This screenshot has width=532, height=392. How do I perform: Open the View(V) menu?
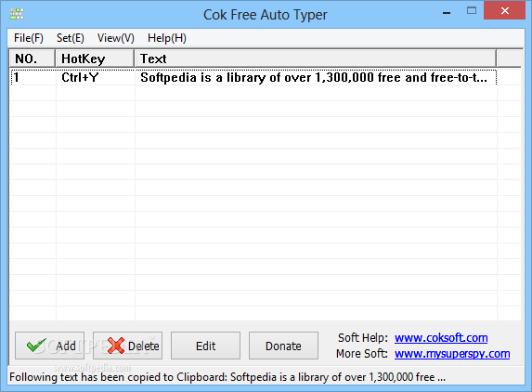[116, 38]
